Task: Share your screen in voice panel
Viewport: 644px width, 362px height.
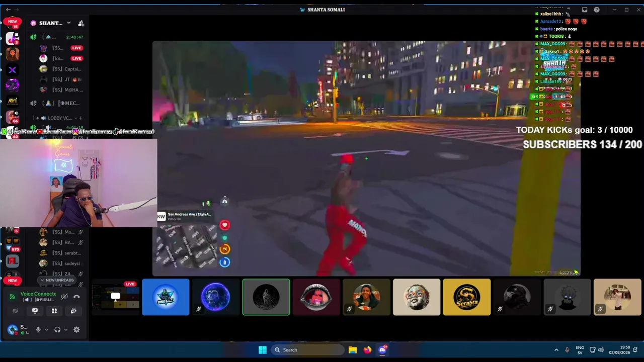Action: pos(35,311)
